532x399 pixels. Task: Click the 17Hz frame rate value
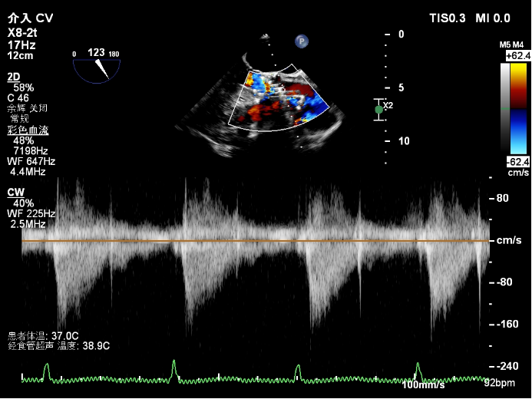(x=21, y=45)
